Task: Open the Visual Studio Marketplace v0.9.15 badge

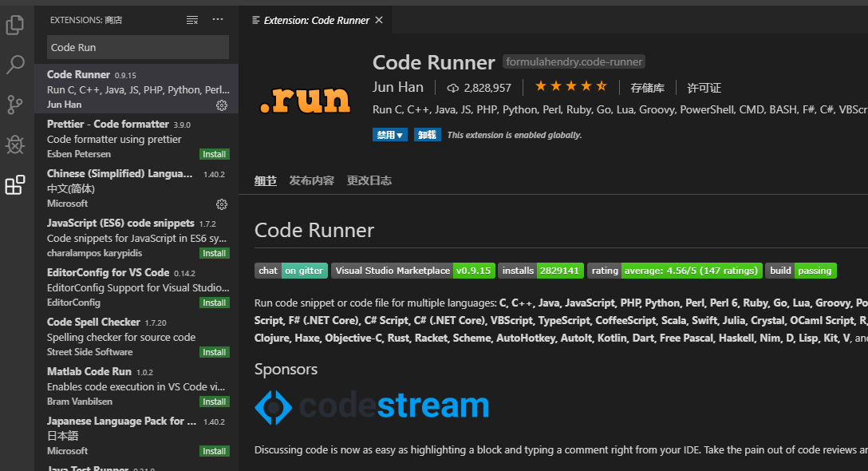Action: click(x=413, y=271)
